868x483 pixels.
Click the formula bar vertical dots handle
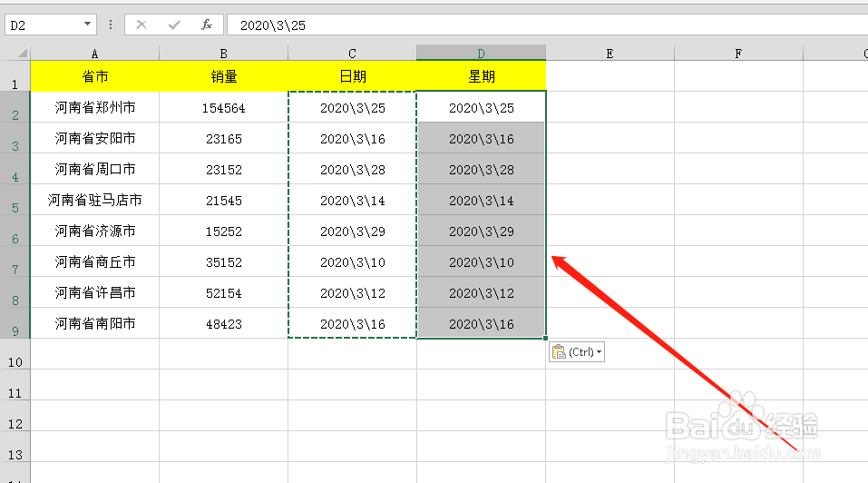pyautogui.click(x=111, y=25)
